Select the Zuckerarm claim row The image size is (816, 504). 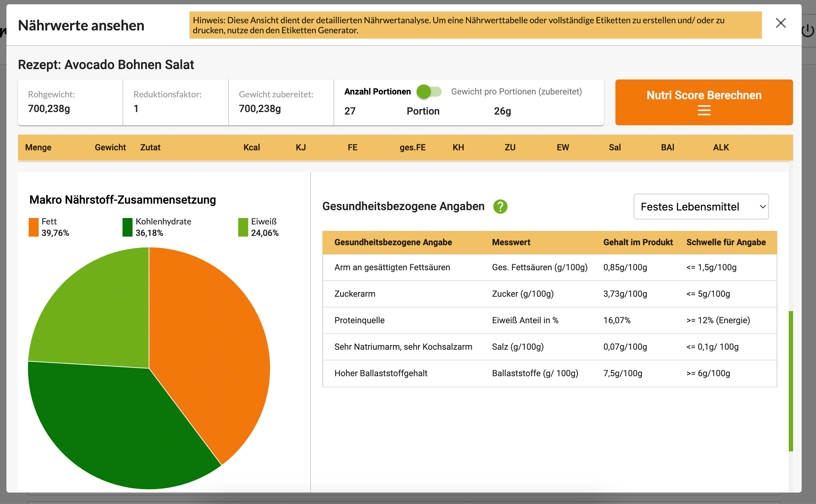click(550, 294)
